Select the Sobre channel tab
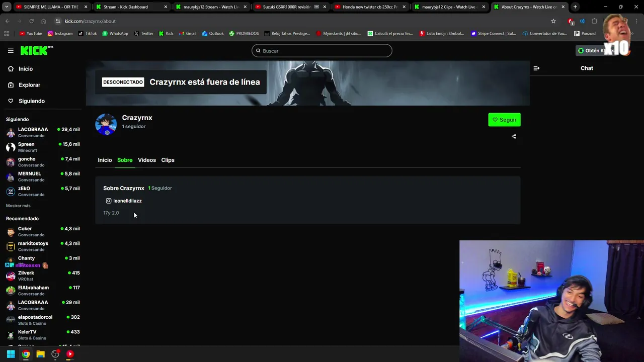 click(125, 160)
